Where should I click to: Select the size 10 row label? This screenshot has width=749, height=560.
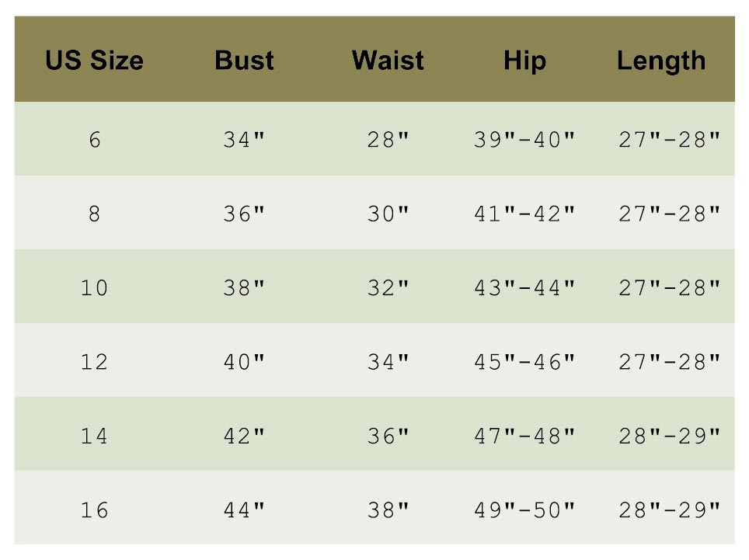(94, 288)
